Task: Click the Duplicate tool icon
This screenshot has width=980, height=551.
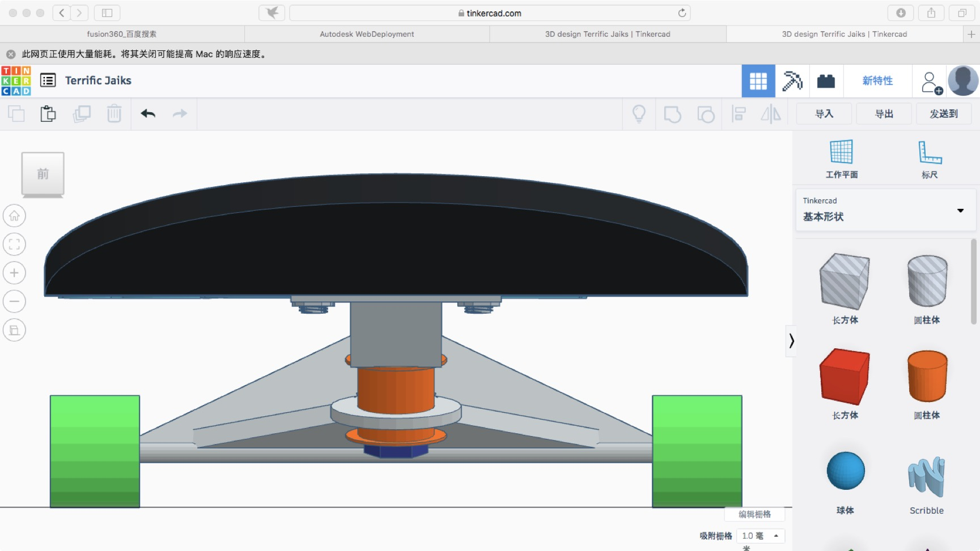Action: pos(82,114)
